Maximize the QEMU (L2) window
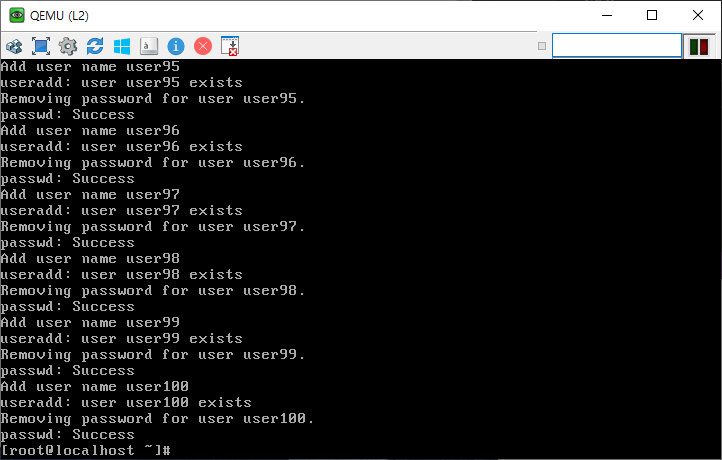The height and width of the screenshot is (460, 722). pyautogui.click(x=652, y=15)
